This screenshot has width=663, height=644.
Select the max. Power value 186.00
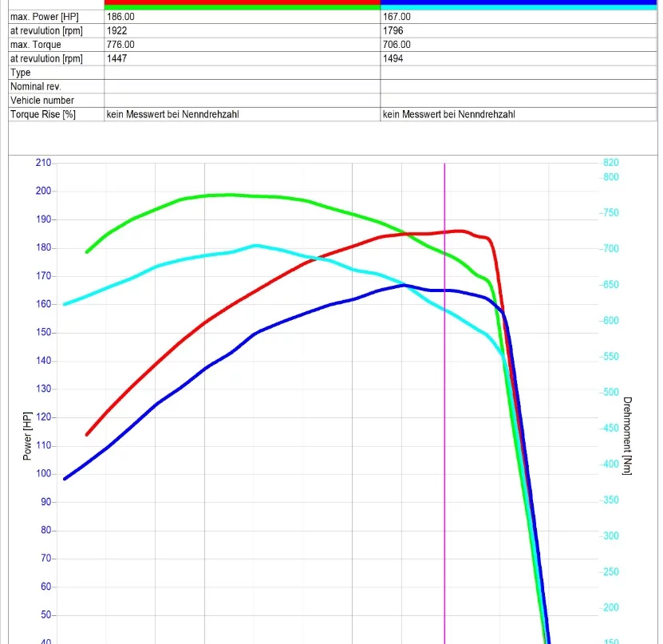120,17
